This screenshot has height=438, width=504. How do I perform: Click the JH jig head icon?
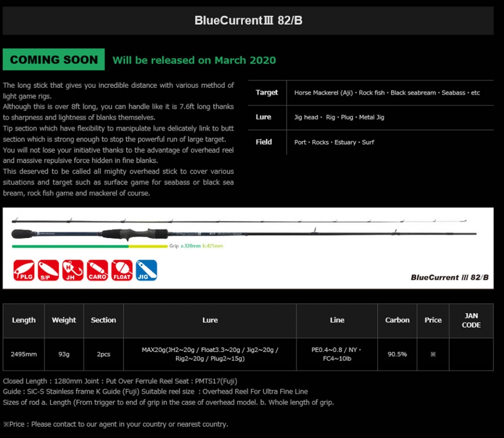(x=73, y=270)
